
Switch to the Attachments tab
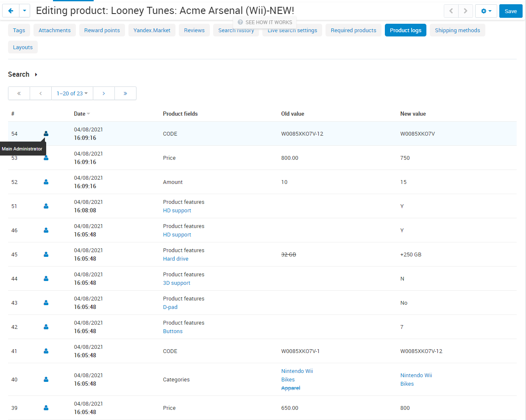(x=55, y=30)
